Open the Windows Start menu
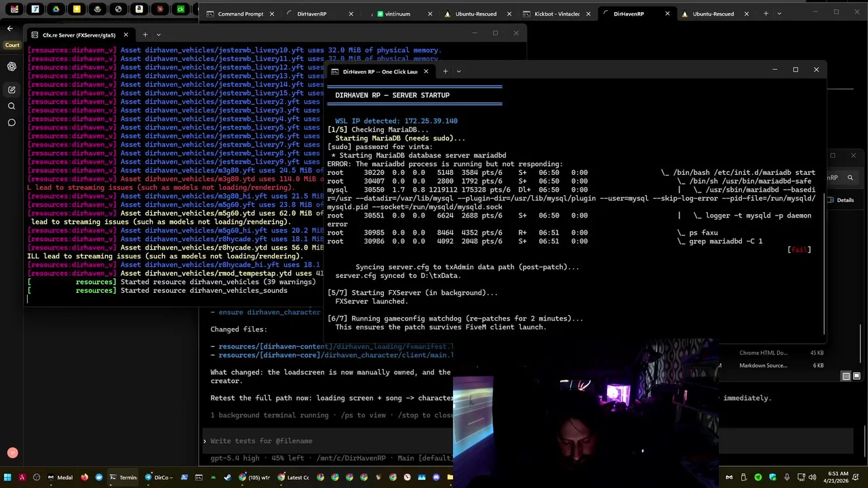 click(x=7, y=477)
